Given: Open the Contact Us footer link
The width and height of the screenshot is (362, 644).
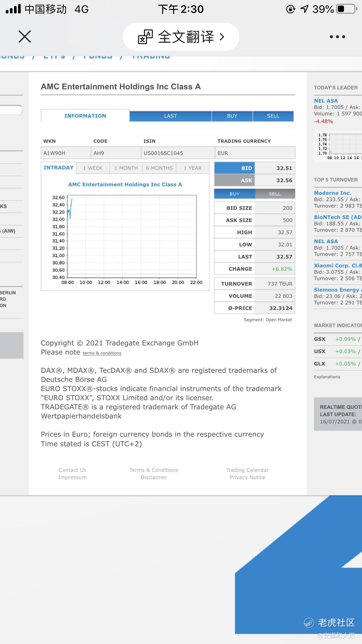Looking at the screenshot, I should point(73,470).
